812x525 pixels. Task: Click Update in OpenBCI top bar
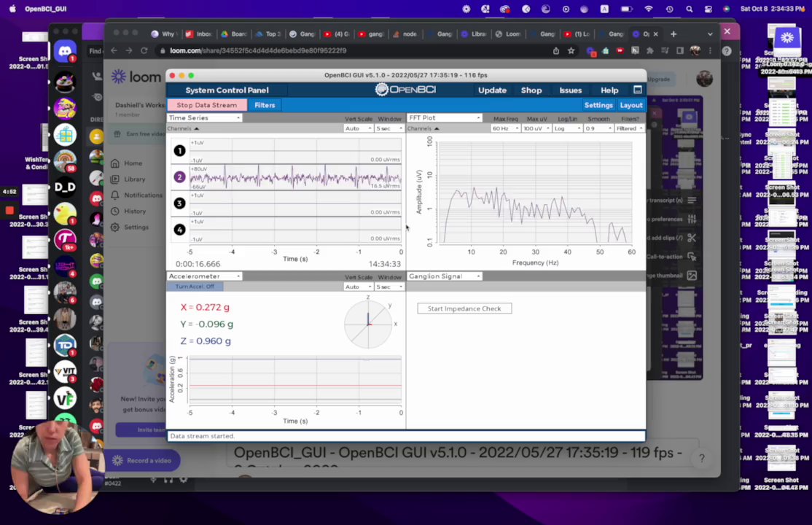(x=492, y=90)
